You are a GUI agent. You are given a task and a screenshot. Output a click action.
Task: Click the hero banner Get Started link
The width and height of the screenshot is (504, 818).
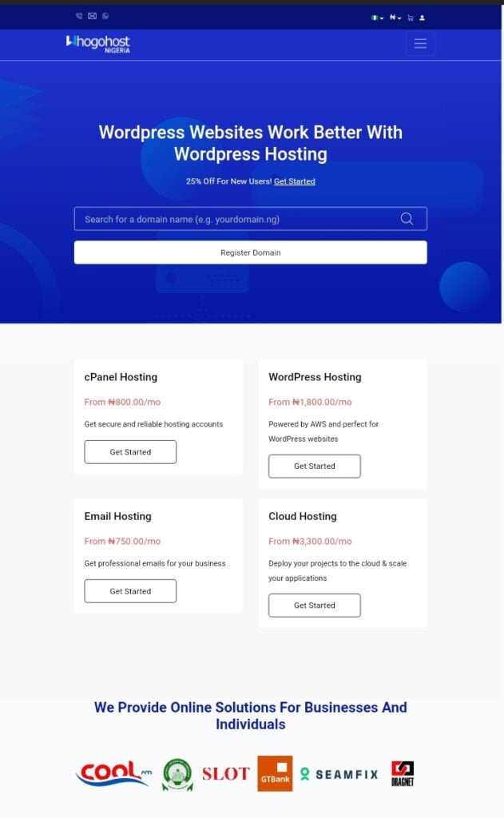294,181
